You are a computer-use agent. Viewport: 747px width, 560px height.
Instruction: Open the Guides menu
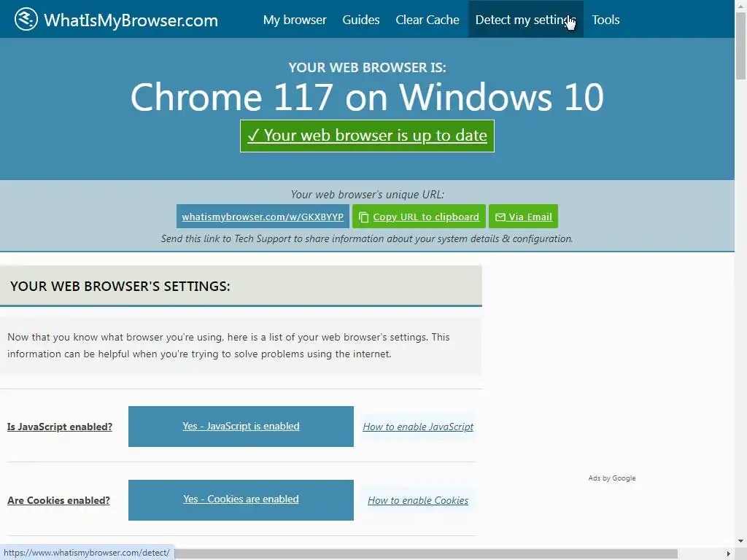(x=361, y=20)
